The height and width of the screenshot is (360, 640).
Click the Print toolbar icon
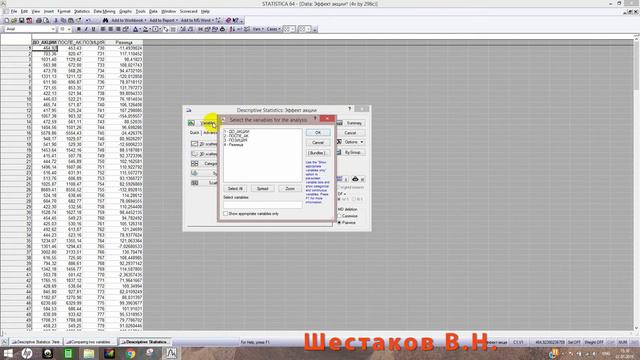tap(39, 20)
